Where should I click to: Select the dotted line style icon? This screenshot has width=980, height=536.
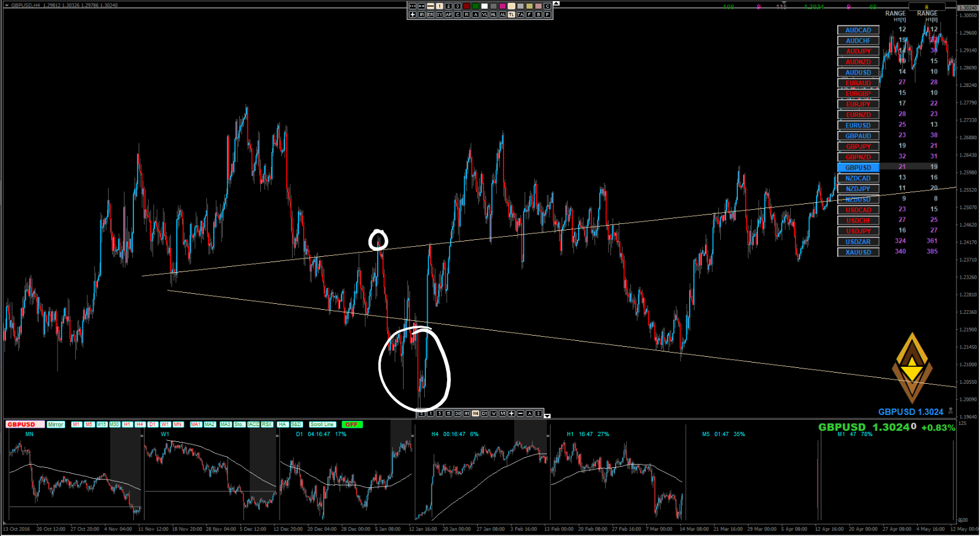[412, 6]
